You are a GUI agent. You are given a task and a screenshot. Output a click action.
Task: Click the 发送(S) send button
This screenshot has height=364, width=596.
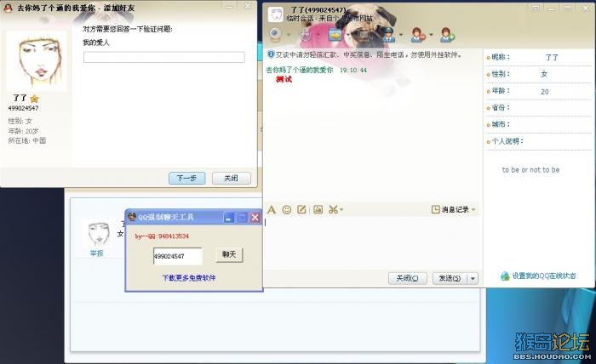click(x=450, y=278)
